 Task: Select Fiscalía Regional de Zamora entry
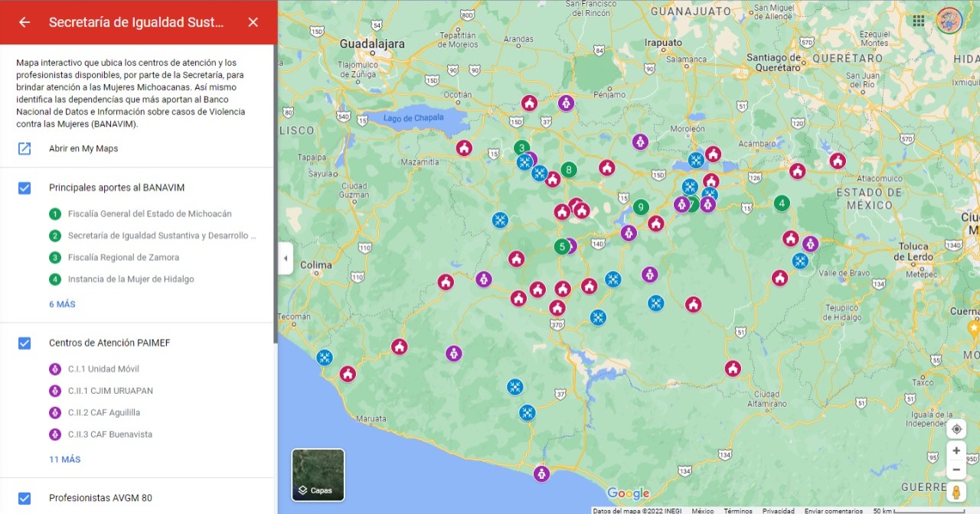[x=122, y=258]
